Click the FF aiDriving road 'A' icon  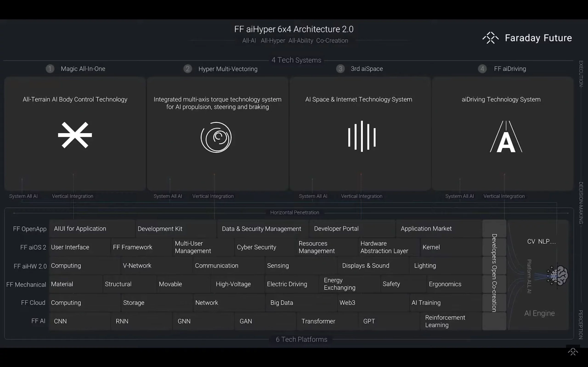[x=506, y=137]
